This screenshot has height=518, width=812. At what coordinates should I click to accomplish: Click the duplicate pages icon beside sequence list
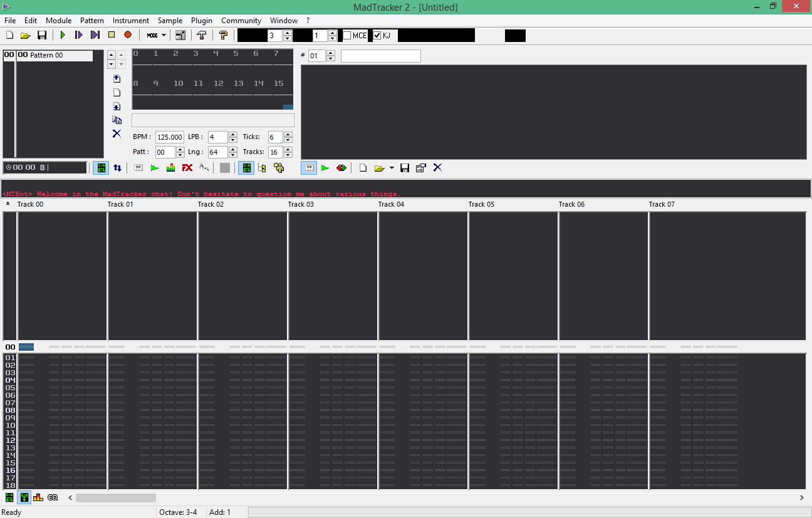coord(117,120)
